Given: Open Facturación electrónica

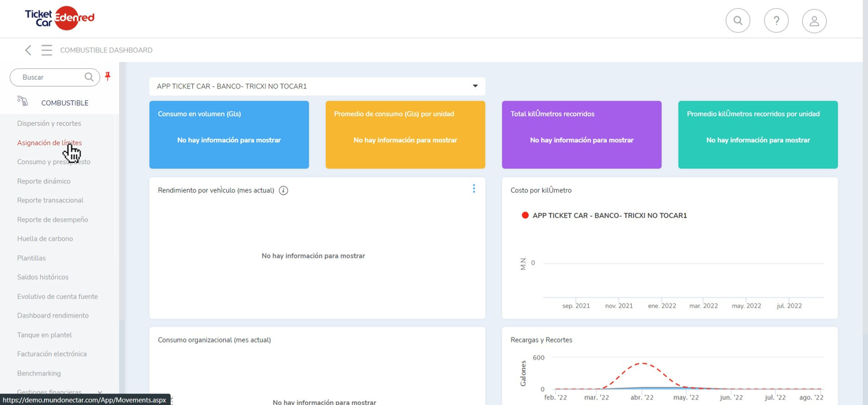Looking at the screenshot, I should pos(52,354).
